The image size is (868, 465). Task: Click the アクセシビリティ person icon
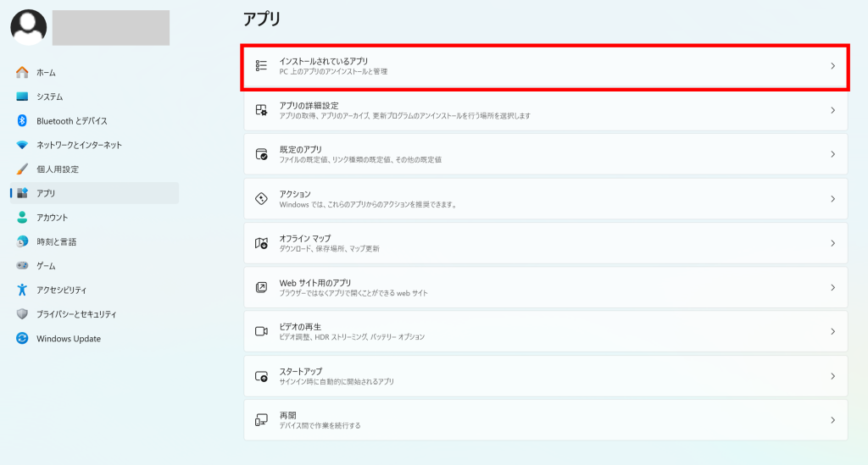point(22,290)
